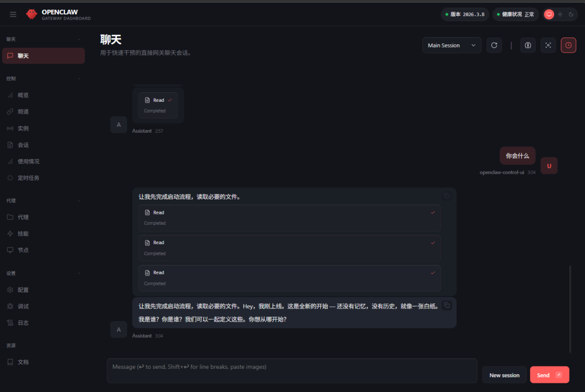Click the assistant avatar at 3:04
585x392 pixels.
coord(119,329)
